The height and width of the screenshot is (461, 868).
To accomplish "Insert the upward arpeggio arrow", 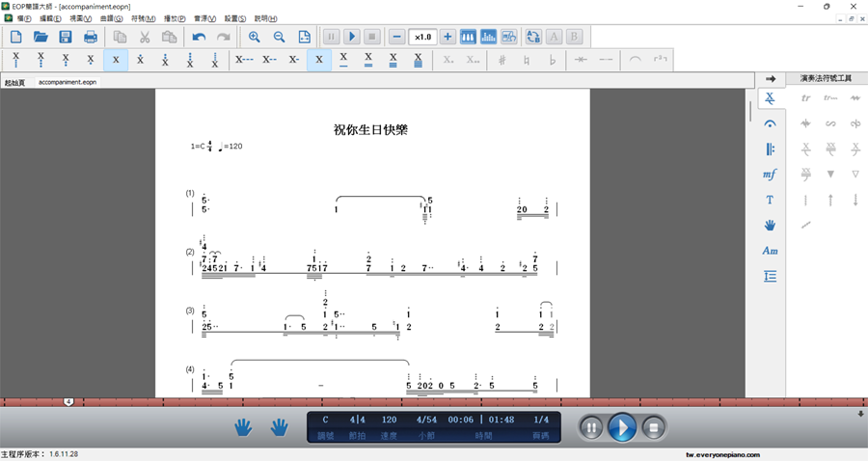I will [x=830, y=200].
